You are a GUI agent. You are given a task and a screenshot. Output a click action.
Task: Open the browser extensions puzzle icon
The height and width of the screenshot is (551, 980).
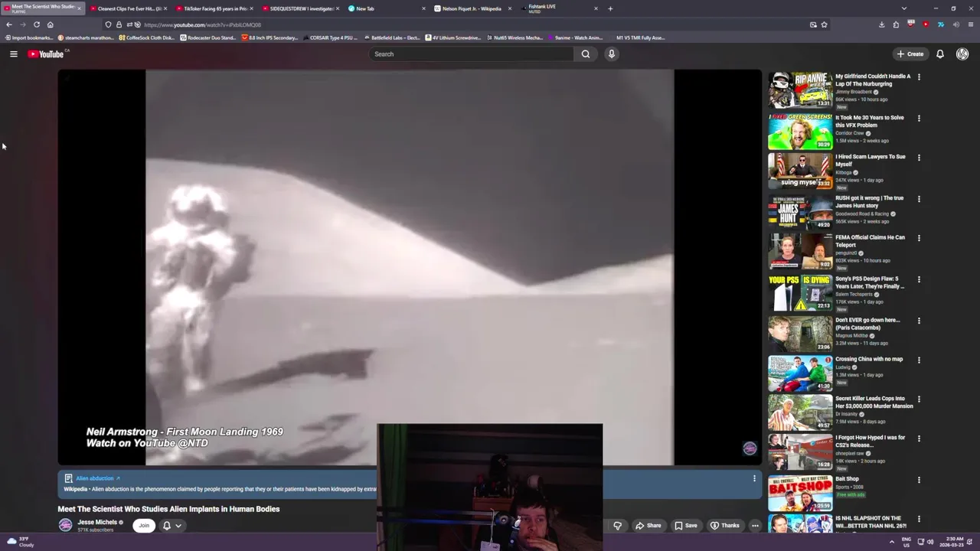[x=896, y=24]
